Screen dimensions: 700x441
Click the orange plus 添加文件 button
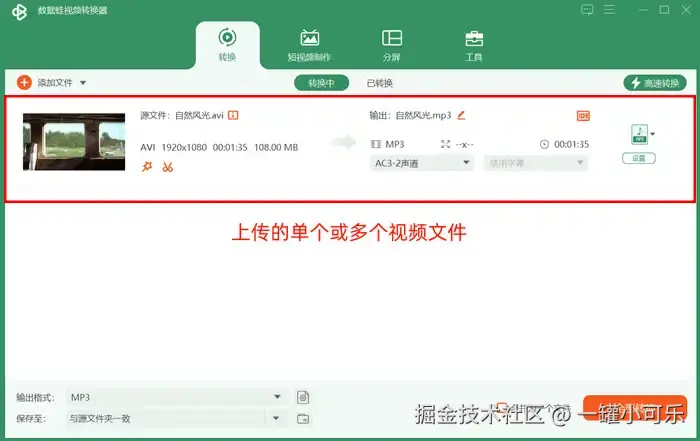click(x=24, y=83)
